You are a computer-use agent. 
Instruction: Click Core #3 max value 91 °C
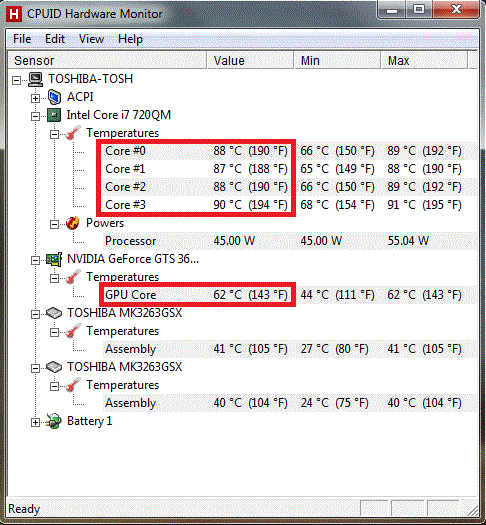[x=424, y=205]
